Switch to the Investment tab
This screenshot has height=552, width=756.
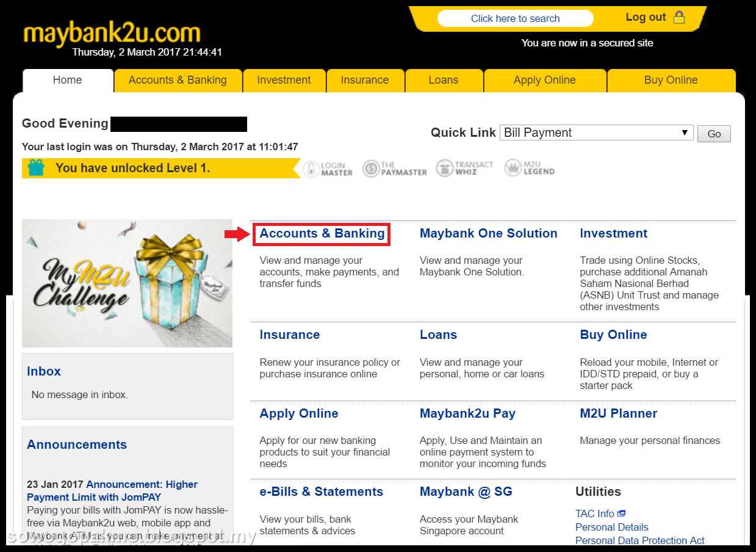(x=284, y=80)
